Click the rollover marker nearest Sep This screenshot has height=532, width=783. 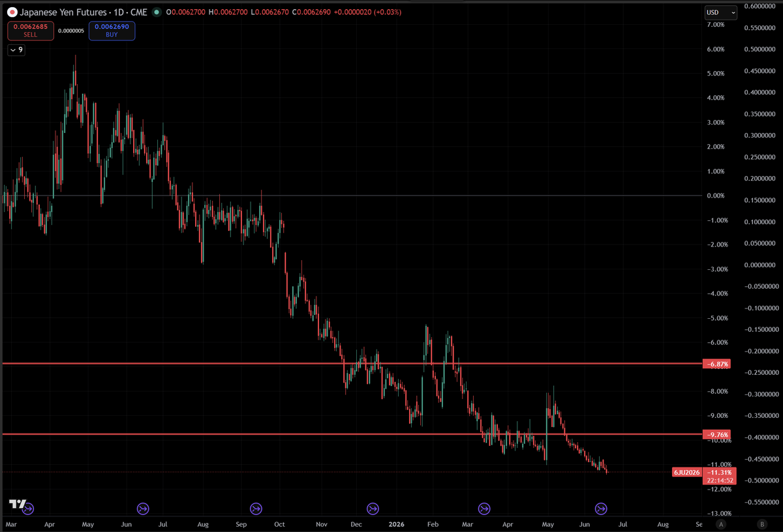point(256,509)
